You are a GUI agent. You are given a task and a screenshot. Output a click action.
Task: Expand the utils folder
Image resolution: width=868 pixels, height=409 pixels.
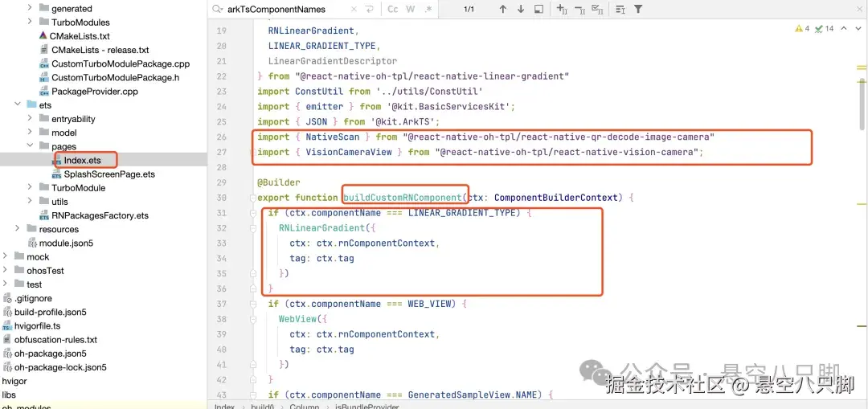click(30, 202)
